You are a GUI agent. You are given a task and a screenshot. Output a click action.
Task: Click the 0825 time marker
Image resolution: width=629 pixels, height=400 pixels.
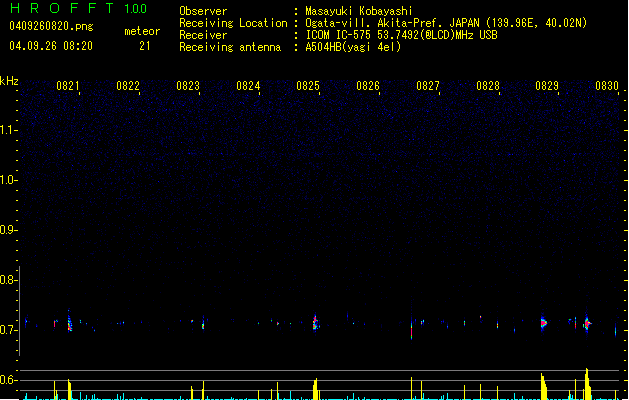[308, 86]
